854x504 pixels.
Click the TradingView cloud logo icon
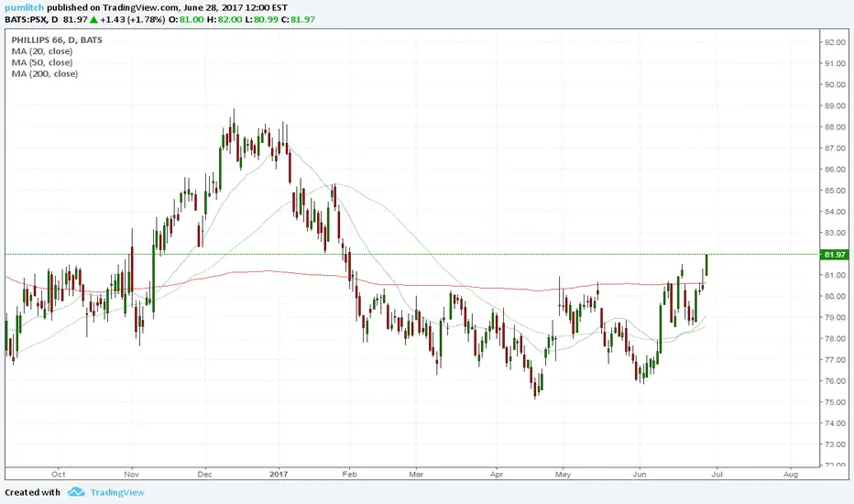tap(76, 492)
